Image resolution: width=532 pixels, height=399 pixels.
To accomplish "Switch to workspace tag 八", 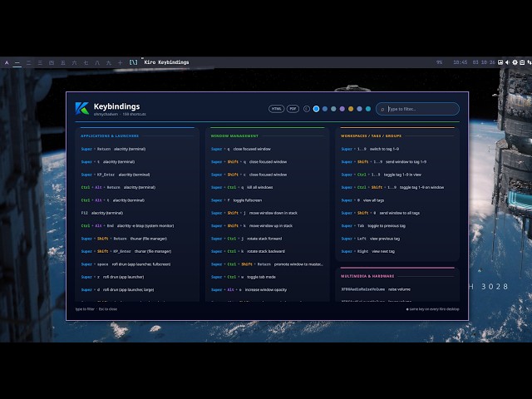I will tap(97, 63).
